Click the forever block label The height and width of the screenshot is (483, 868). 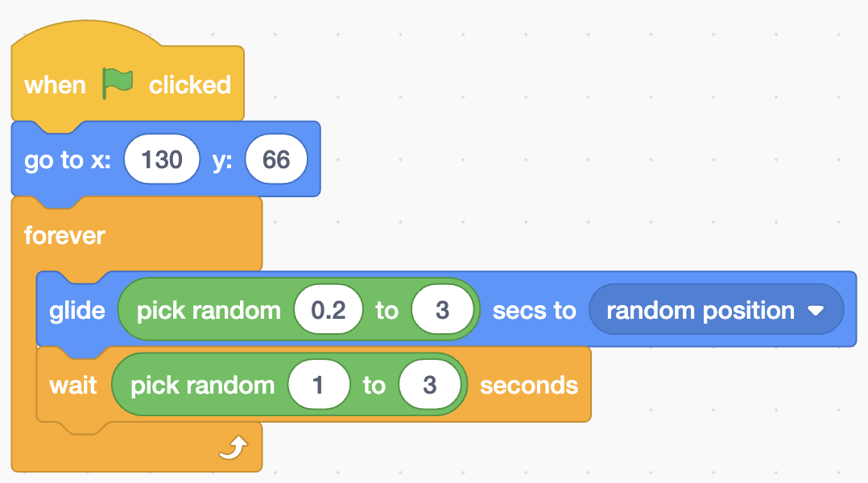[64, 235]
